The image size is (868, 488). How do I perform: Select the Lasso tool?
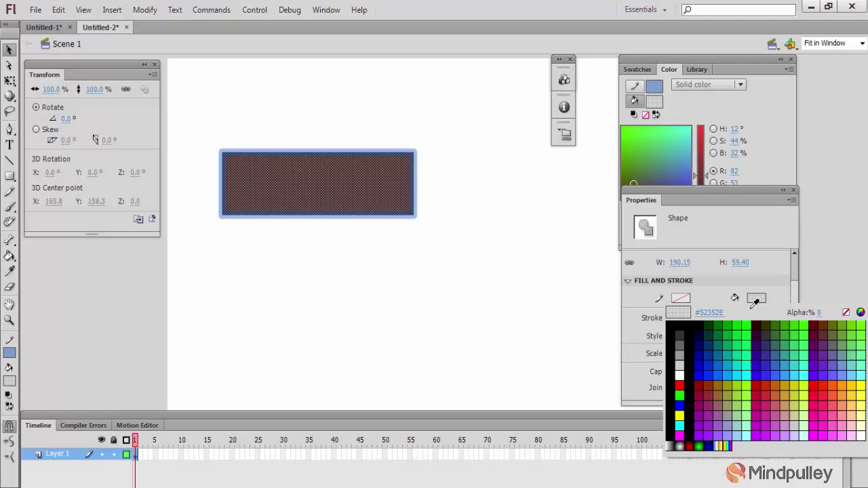(9, 112)
